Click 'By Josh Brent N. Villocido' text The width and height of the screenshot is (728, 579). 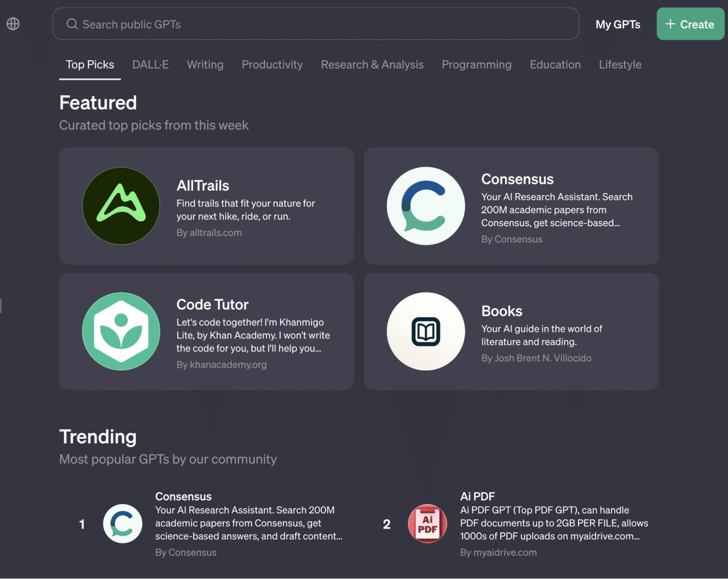[536, 358]
